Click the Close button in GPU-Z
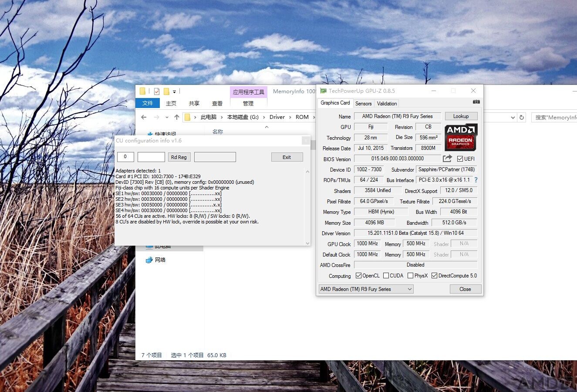 [465, 289]
